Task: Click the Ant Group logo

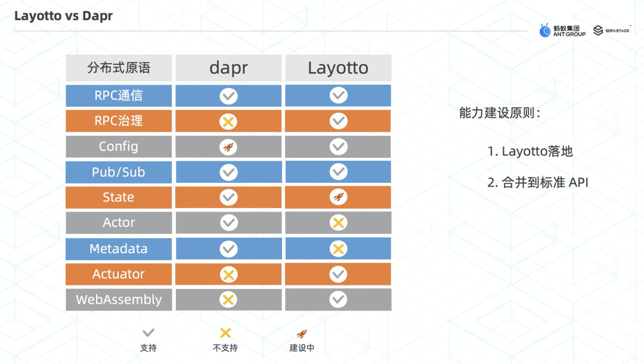Action: tap(562, 30)
